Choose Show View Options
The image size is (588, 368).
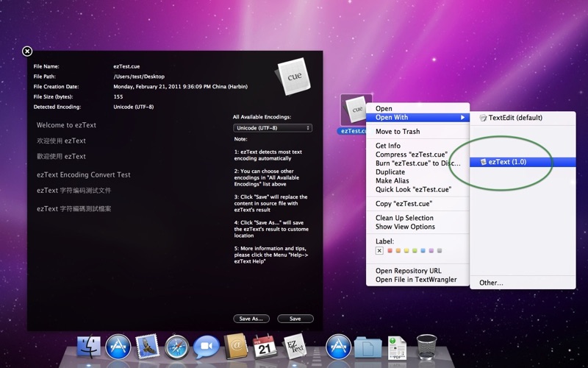(x=417, y=227)
